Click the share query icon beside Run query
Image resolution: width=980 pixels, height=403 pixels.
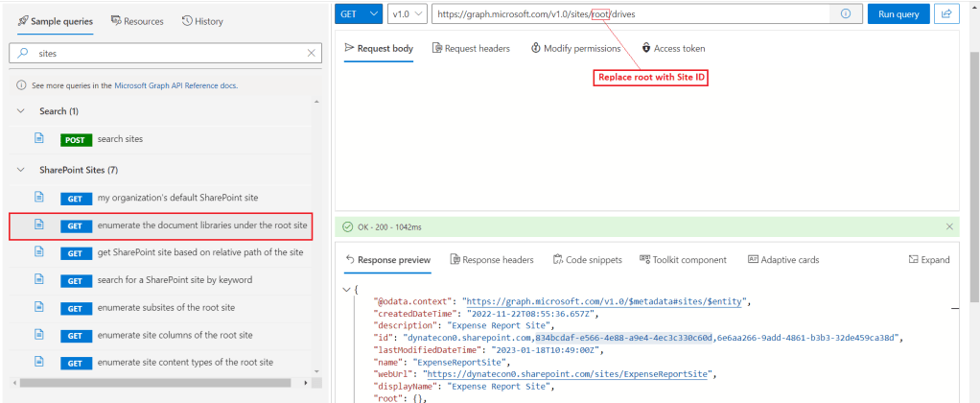[946, 14]
